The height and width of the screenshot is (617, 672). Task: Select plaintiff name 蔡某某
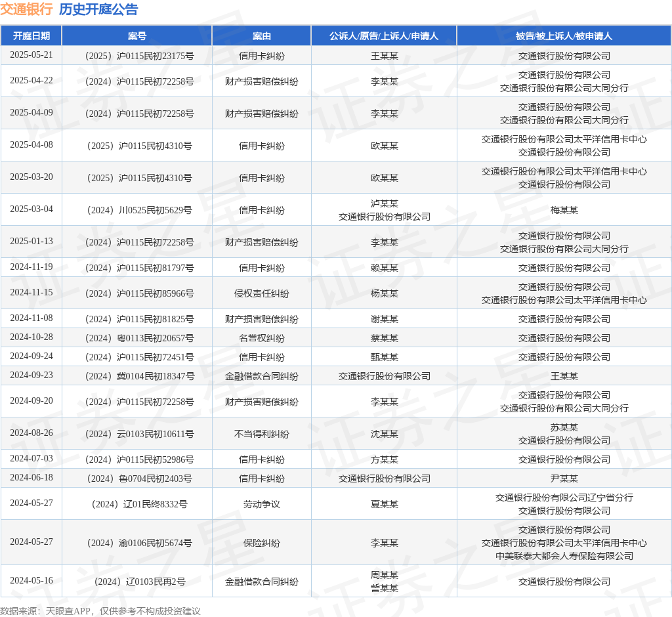pyautogui.click(x=385, y=339)
